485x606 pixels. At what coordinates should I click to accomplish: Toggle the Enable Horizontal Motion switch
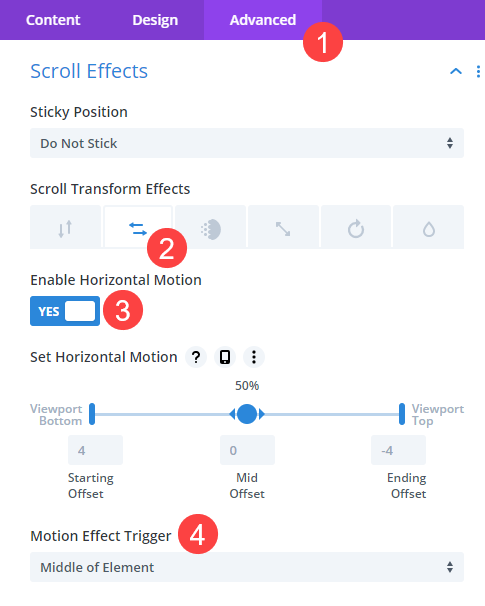coord(65,311)
